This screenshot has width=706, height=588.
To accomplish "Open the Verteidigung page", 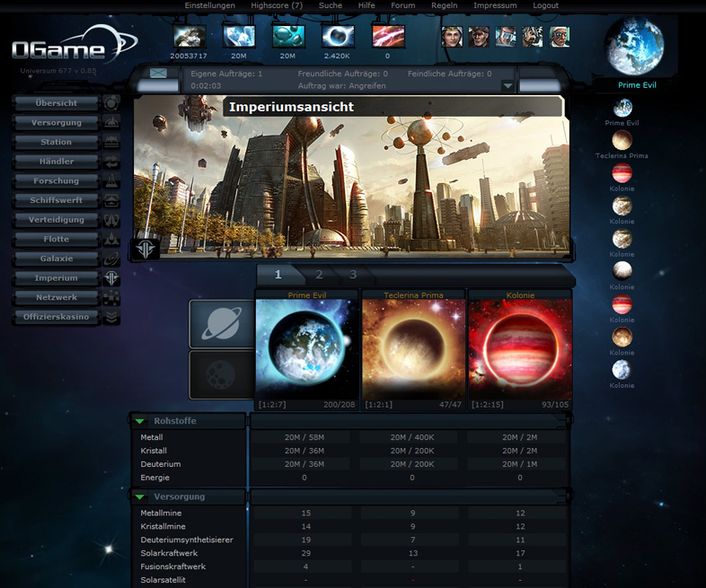I will 56,220.
